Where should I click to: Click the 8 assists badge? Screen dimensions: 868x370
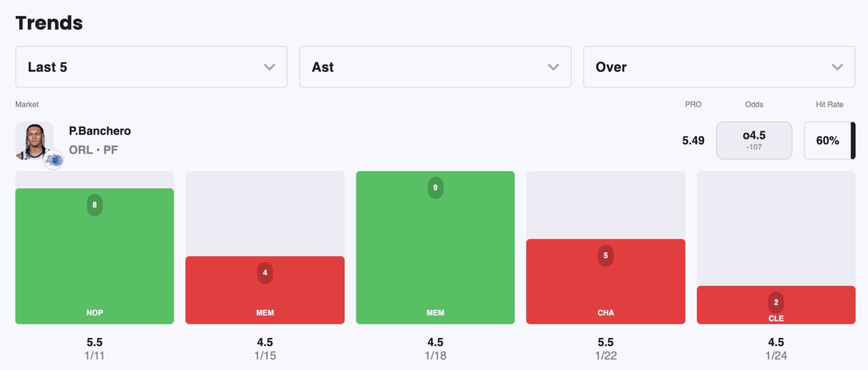pyautogui.click(x=94, y=205)
